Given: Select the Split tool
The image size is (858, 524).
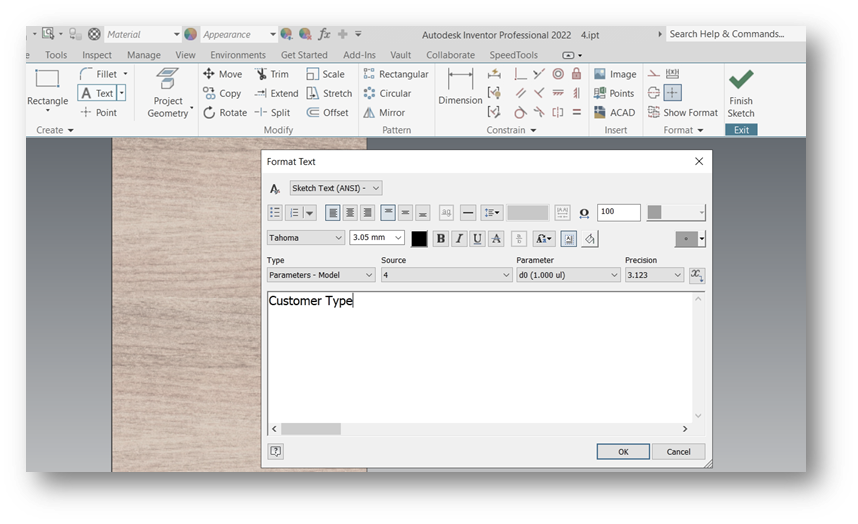Looking at the screenshot, I should coord(272,112).
